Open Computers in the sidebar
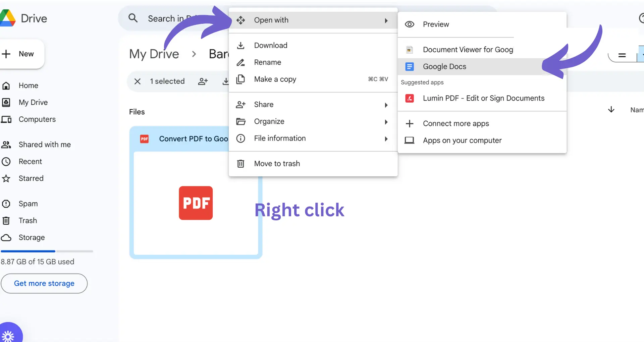Screen dimensions: 644x342 point(37,119)
